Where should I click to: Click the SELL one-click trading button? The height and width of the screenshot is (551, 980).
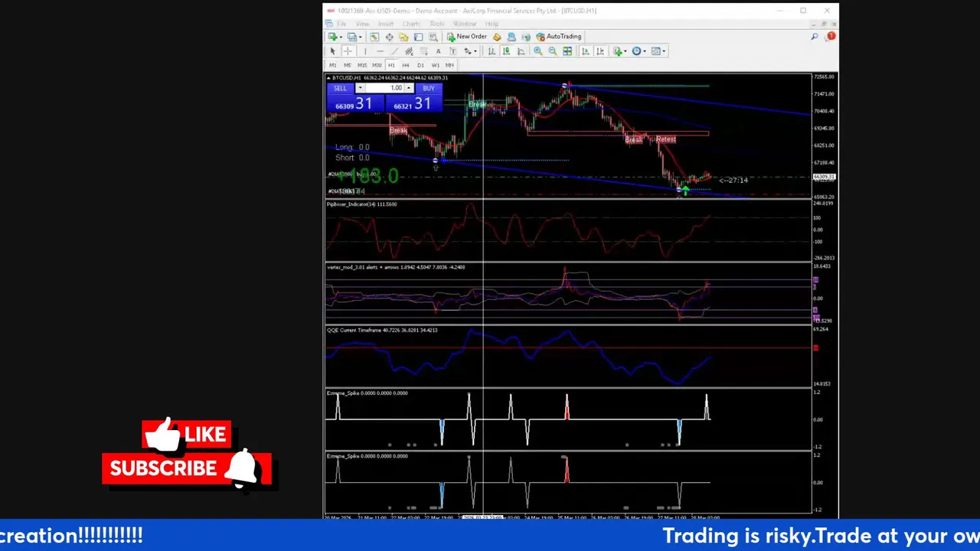pyautogui.click(x=340, y=88)
